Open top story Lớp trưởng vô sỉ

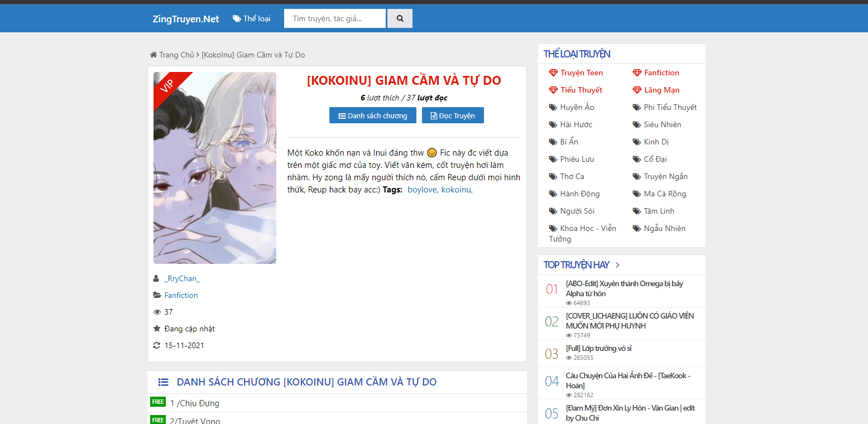tap(598, 348)
